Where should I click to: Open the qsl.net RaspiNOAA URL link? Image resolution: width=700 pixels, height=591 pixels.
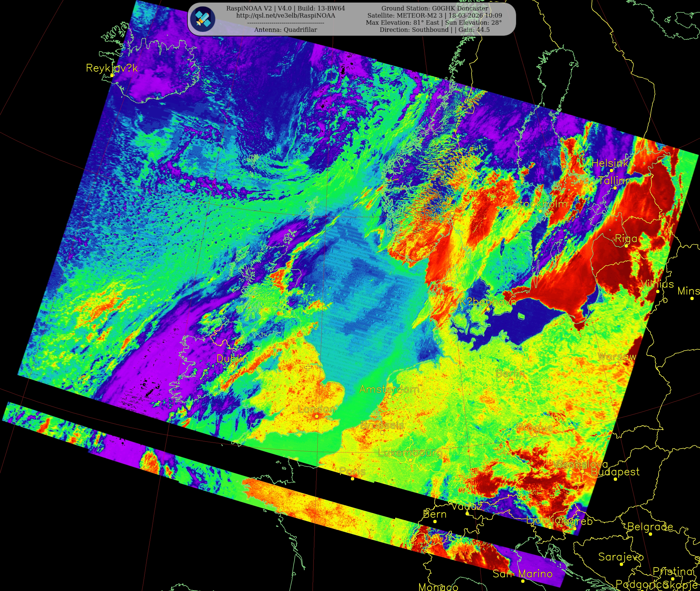(286, 15)
